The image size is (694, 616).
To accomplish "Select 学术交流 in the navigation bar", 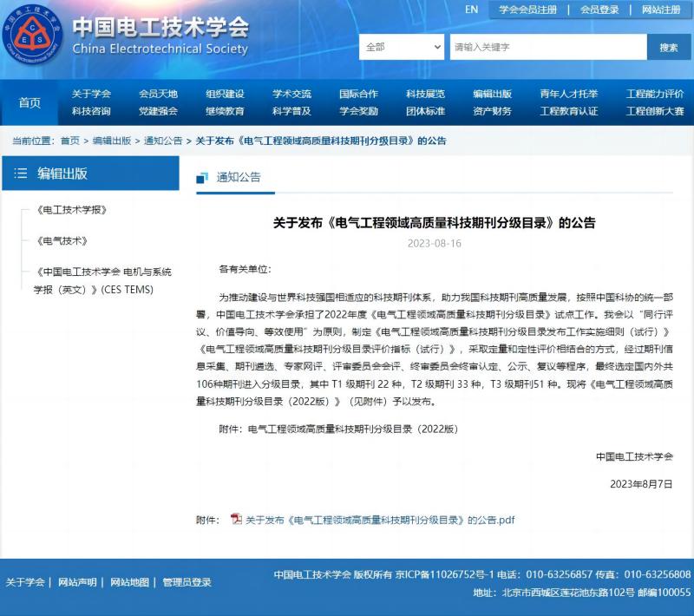I will pos(291,94).
